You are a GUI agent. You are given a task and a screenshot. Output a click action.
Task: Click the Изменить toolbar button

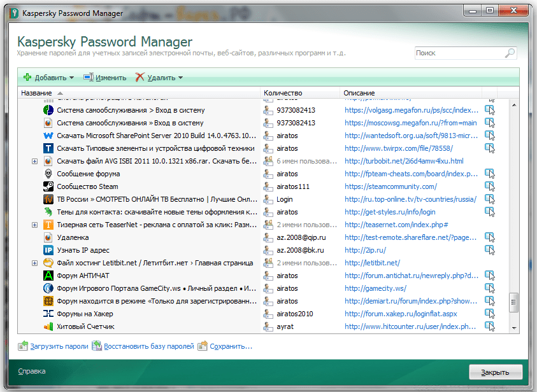click(x=105, y=78)
